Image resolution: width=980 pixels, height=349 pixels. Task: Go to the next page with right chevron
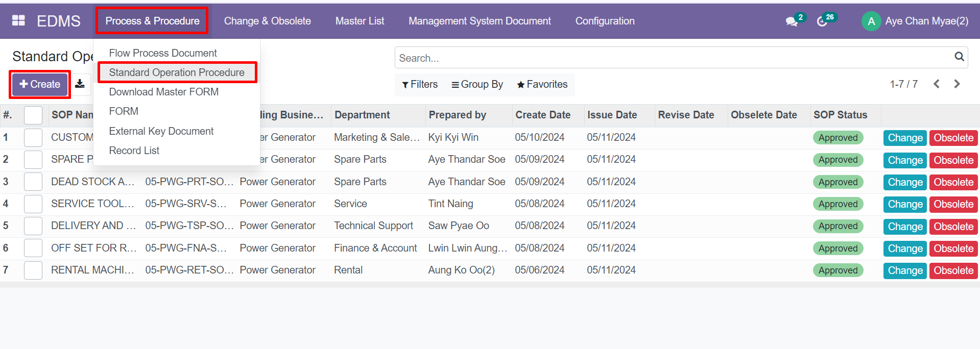pos(957,84)
